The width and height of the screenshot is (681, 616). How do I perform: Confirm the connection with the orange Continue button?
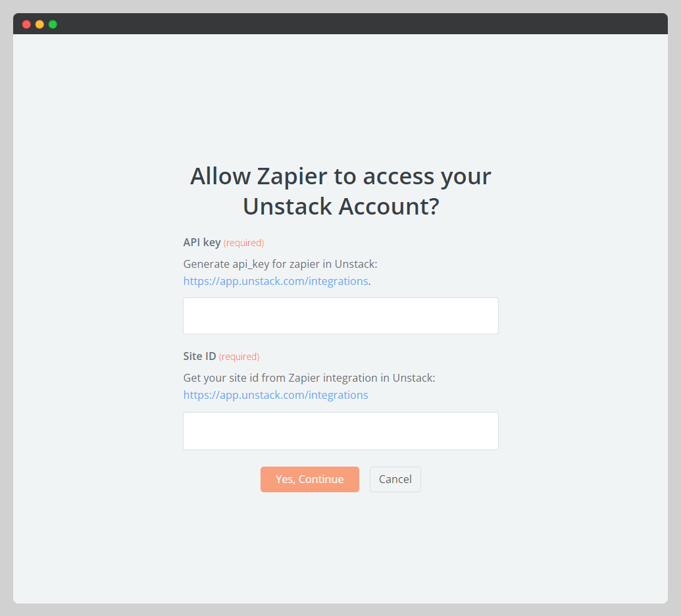(x=309, y=479)
